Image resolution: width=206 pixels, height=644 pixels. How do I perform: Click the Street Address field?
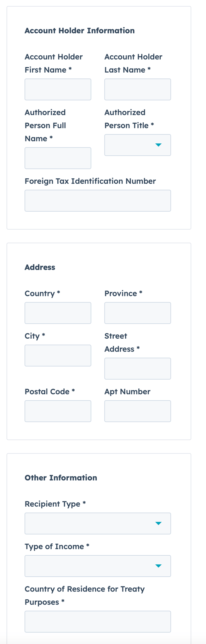click(137, 368)
